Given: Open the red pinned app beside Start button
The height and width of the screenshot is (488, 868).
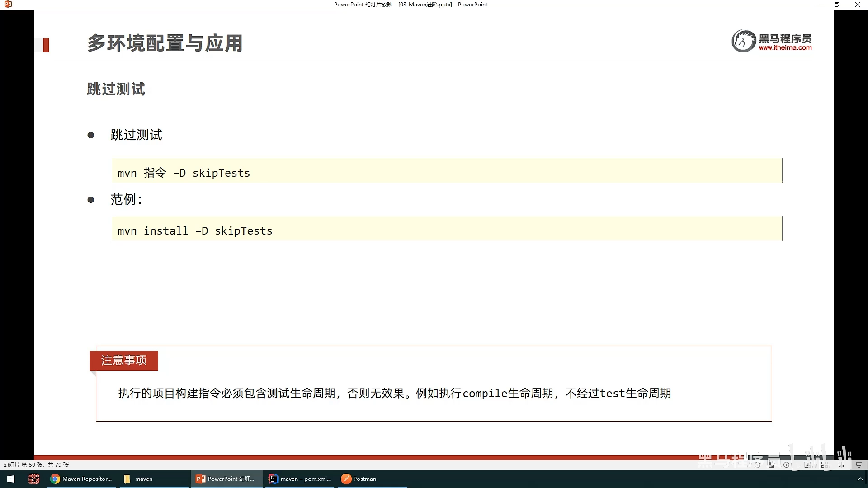Looking at the screenshot, I should [x=33, y=479].
